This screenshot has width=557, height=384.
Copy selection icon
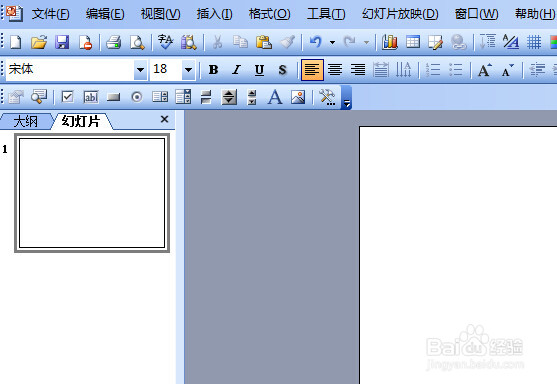point(240,42)
